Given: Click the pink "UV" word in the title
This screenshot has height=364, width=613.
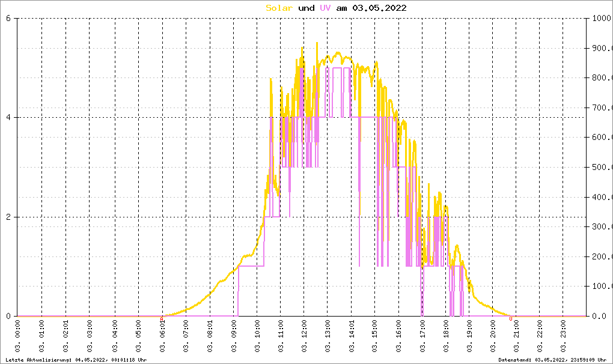Looking at the screenshot, I should pyautogui.click(x=325, y=8).
